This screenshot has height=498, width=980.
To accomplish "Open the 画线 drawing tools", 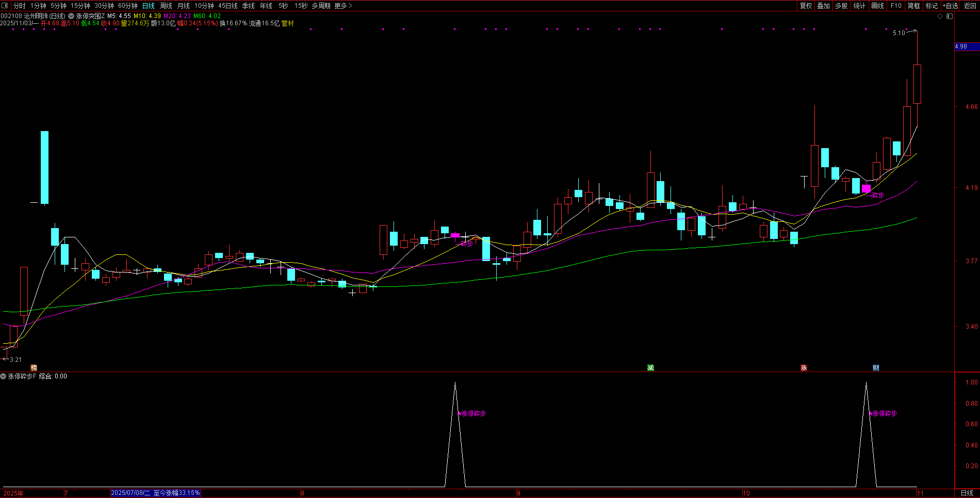I will pos(877,6).
